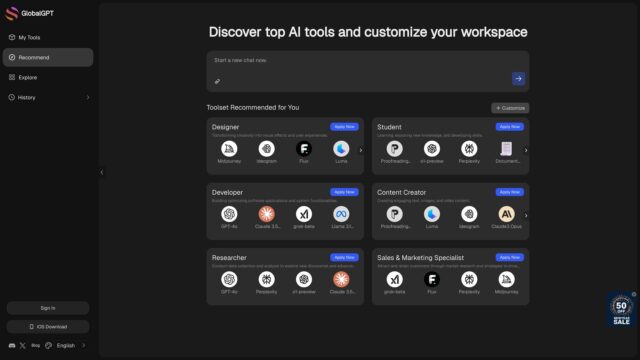This screenshot has width=640, height=360.
Task: Open Flux in Sales & Marketing toolset
Action: coord(432,280)
